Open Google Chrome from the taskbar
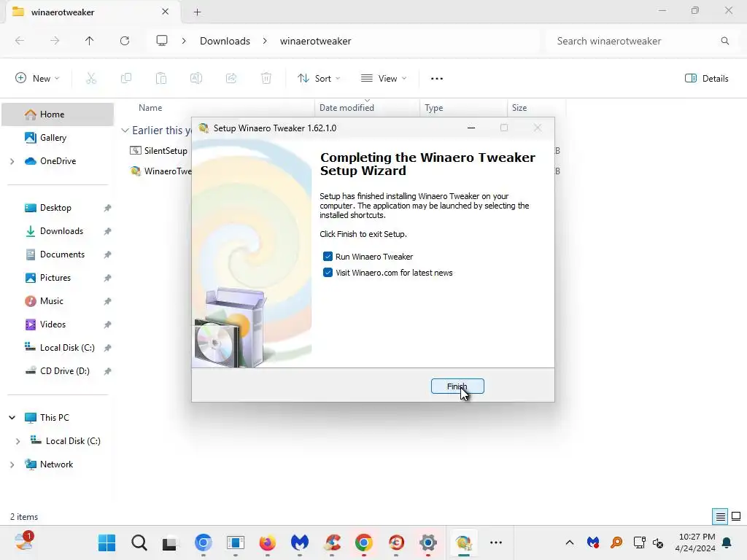Screen dimensions: 747x560 [x=364, y=542]
